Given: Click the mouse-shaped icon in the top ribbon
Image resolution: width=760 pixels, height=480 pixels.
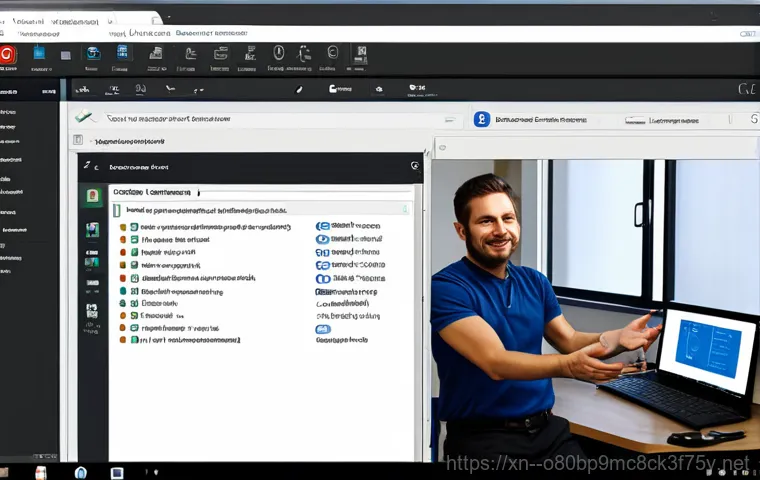Looking at the screenshot, I should tap(279, 53).
